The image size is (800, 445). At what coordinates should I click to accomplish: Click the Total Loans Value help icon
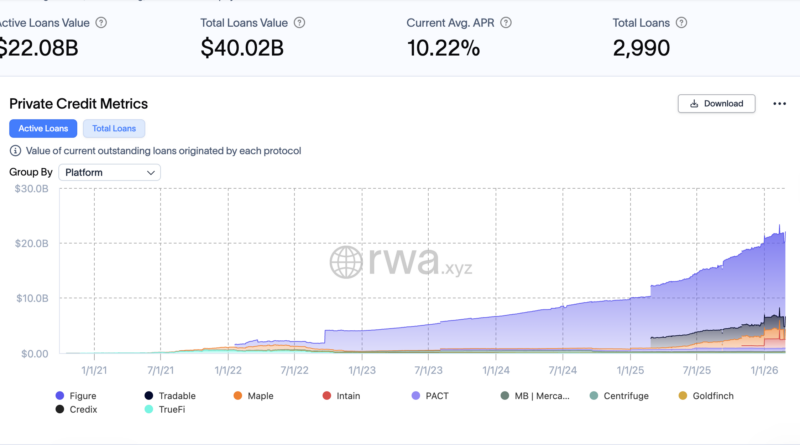coord(300,21)
